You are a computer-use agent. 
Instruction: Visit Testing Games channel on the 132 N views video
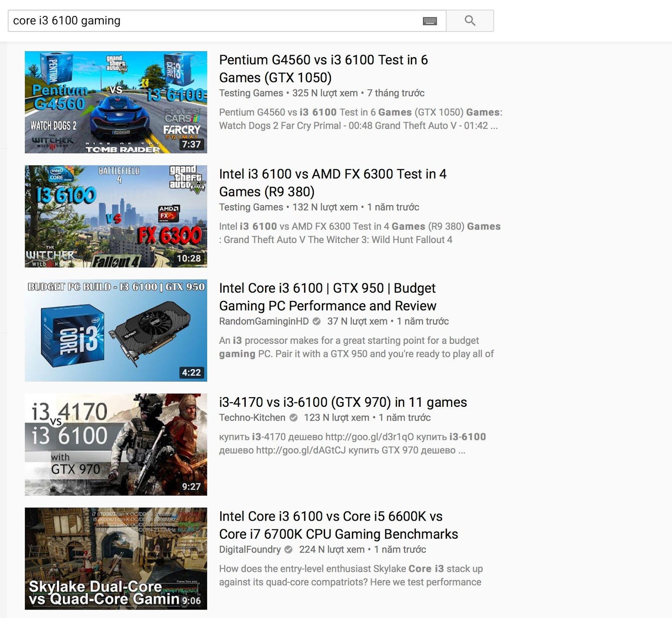[251, 207]
